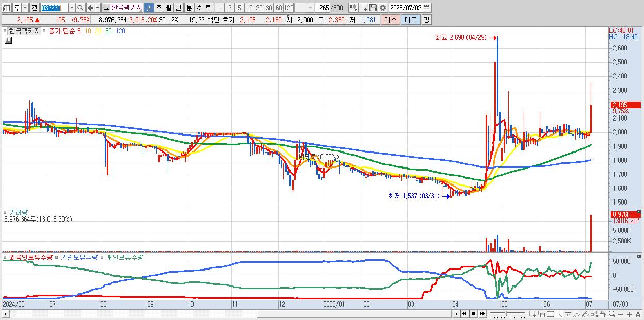This screenshot has height=320, width=644.
Task: Open chart settings gear icon
Action: tap(383, 8)
